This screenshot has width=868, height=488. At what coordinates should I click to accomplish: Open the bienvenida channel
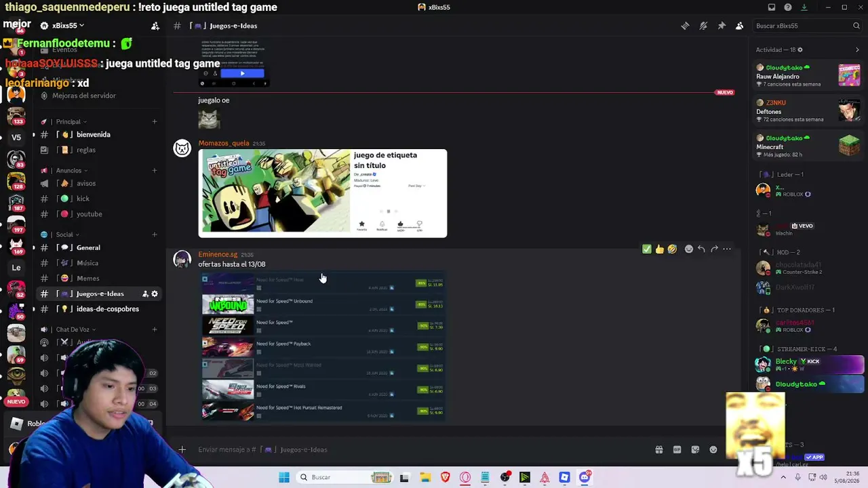[99, 134]
